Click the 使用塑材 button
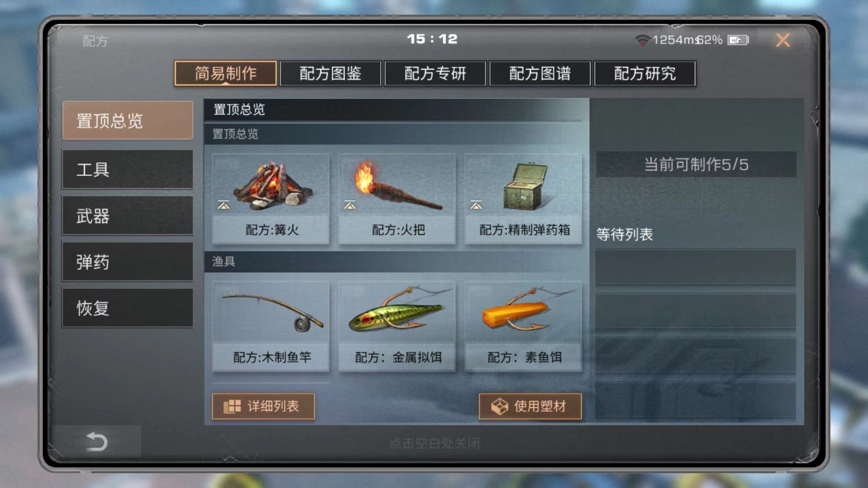The image size is (868, 488). [530, 406]
